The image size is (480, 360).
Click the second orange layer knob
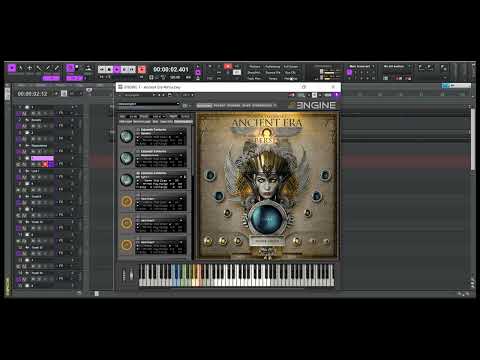click(x=126, y=223)
